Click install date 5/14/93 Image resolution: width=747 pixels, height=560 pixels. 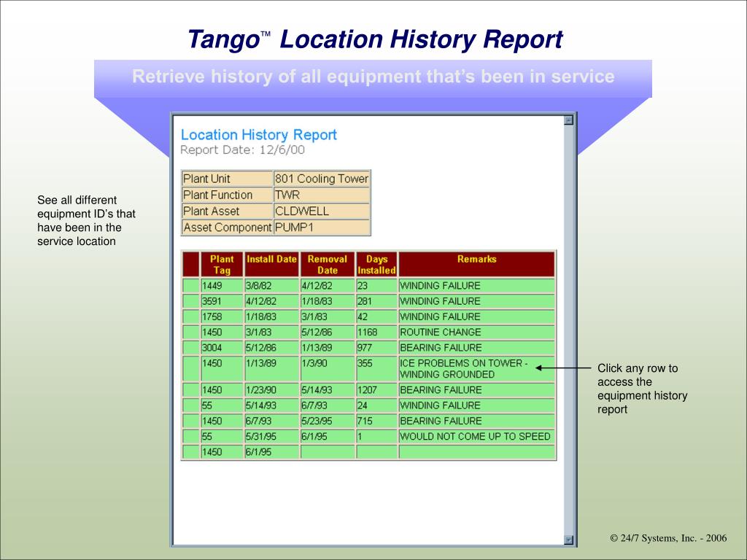click(x=271, y=405)
